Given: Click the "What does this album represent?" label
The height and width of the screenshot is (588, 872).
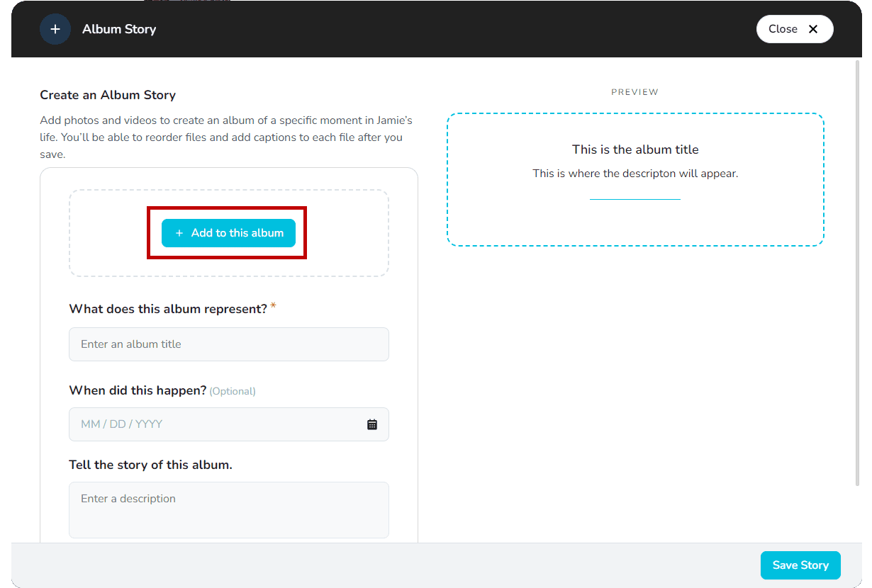Looking at the screenshot, I should (168, 309).
